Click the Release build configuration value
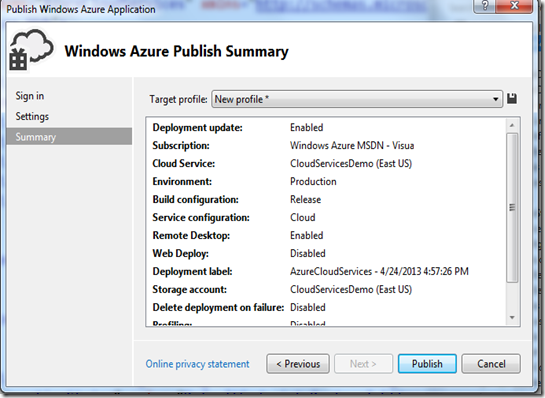The image size is (545, 398). 306,200
